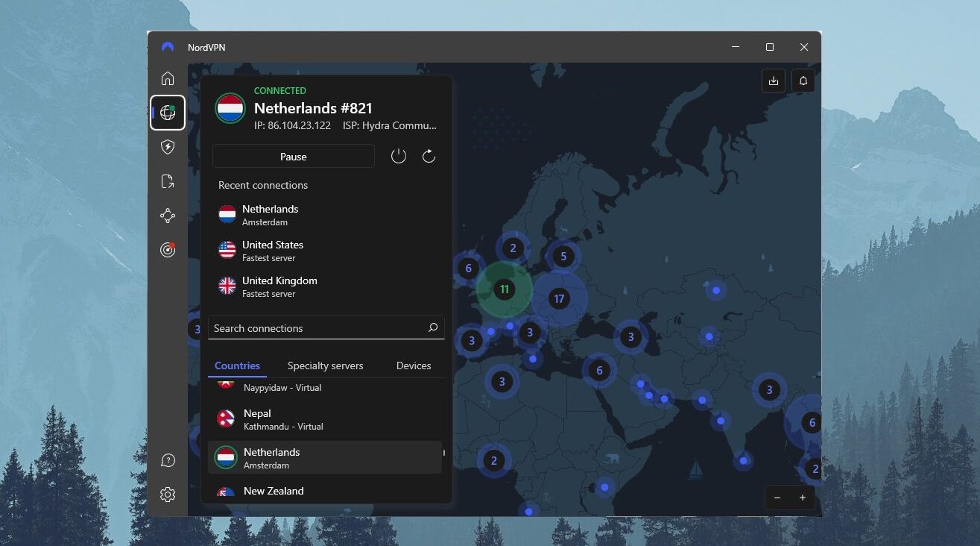Switch to the Specialty servers tab

[x=326, y=365]
